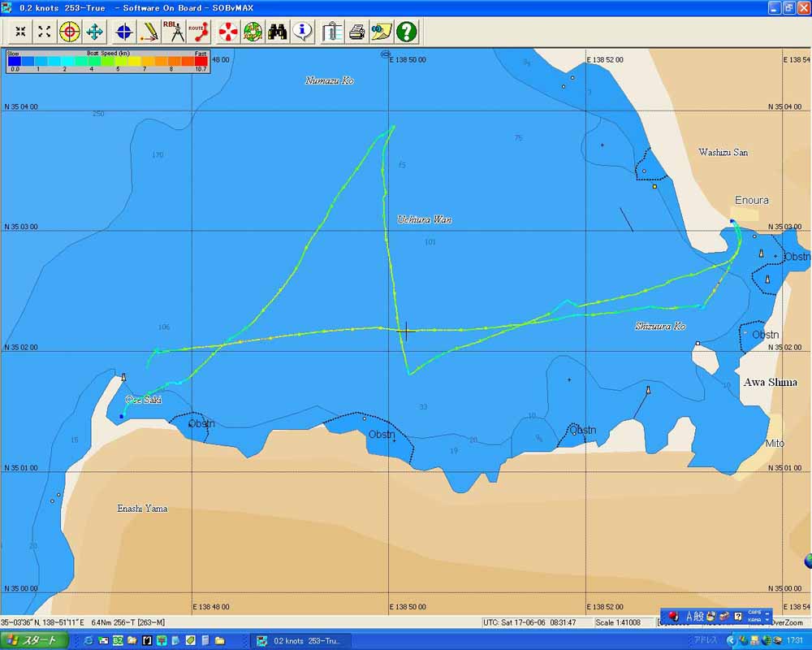Click the zoom in (arrows inward) toolbar icon

coord(21,32)
